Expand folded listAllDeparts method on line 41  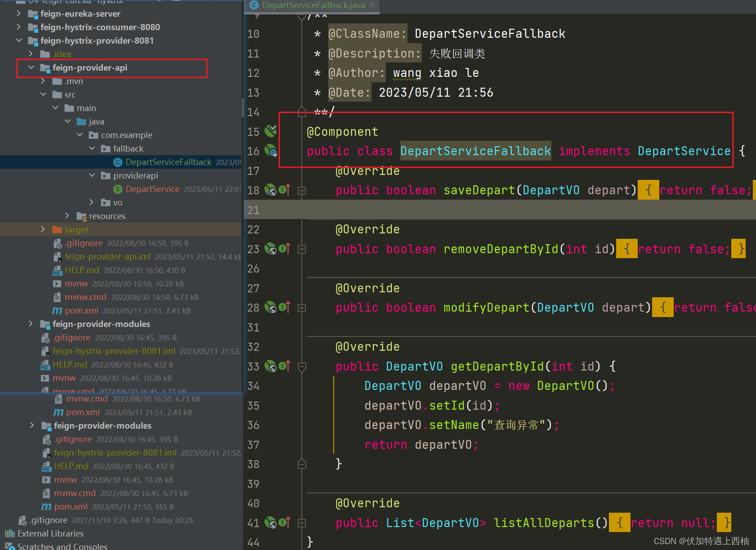pyautogui.click(x=302, y=523)
